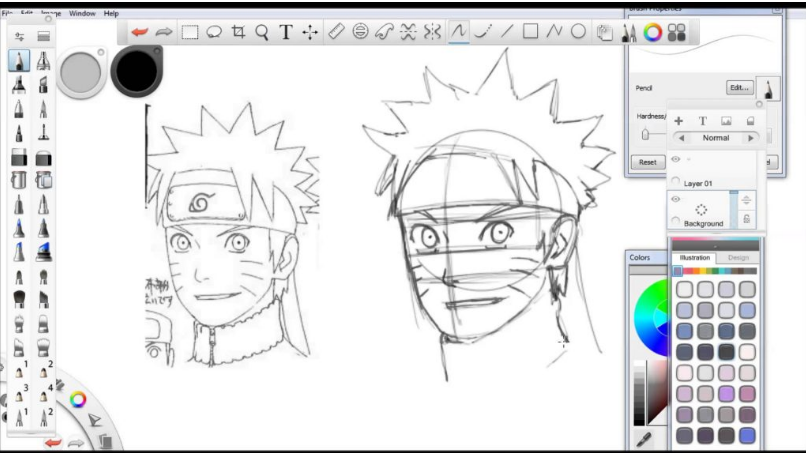806x453 pixels.
Task: Select the hard eraser brush
Action: tap(19, 157)
